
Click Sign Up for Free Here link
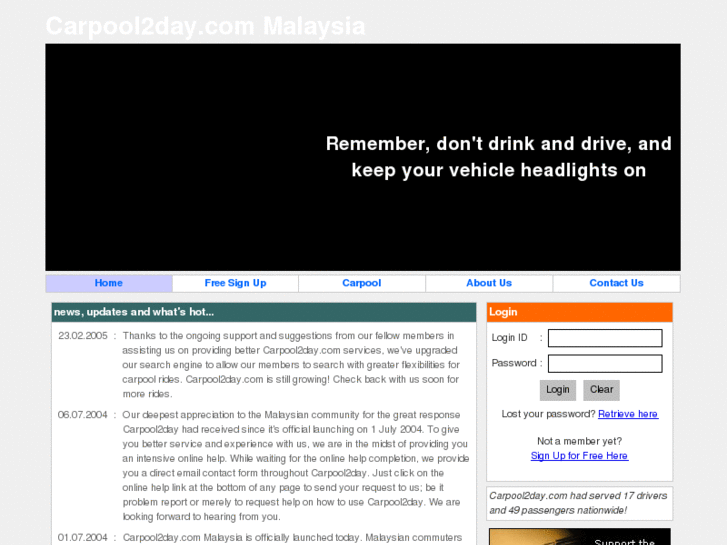(579, 456)
